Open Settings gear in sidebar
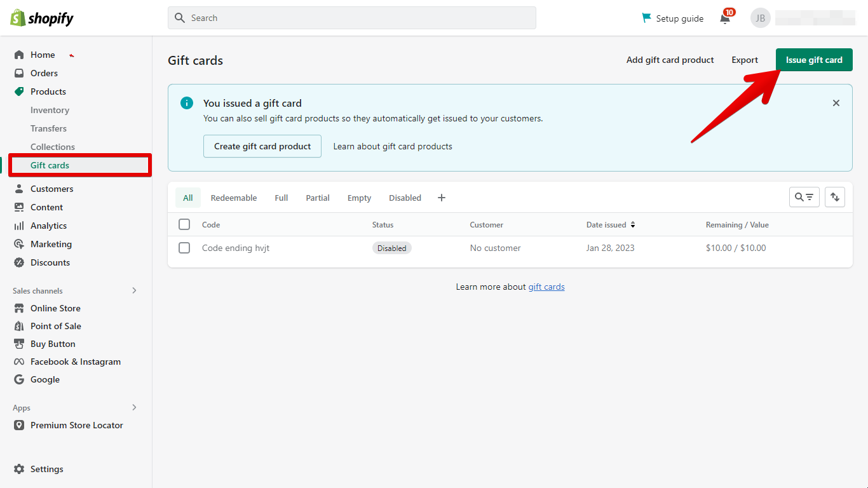The height and width of the screenshot is (488, 868). (19, 469)
